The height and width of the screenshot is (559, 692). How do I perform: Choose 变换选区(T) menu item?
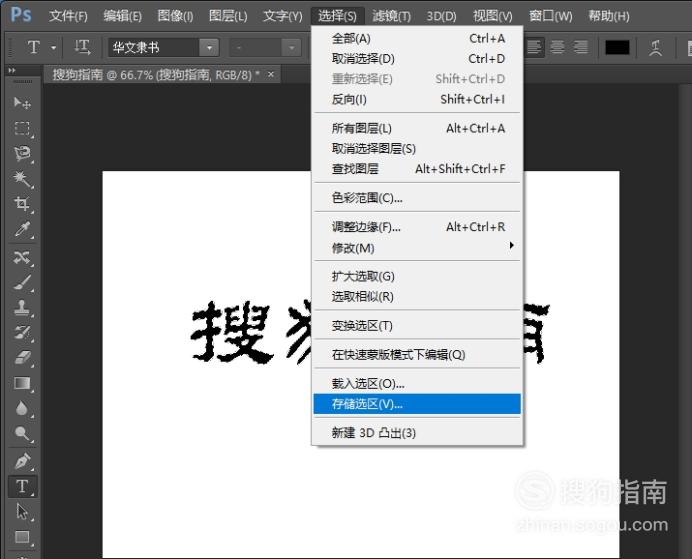click(417, 326)
